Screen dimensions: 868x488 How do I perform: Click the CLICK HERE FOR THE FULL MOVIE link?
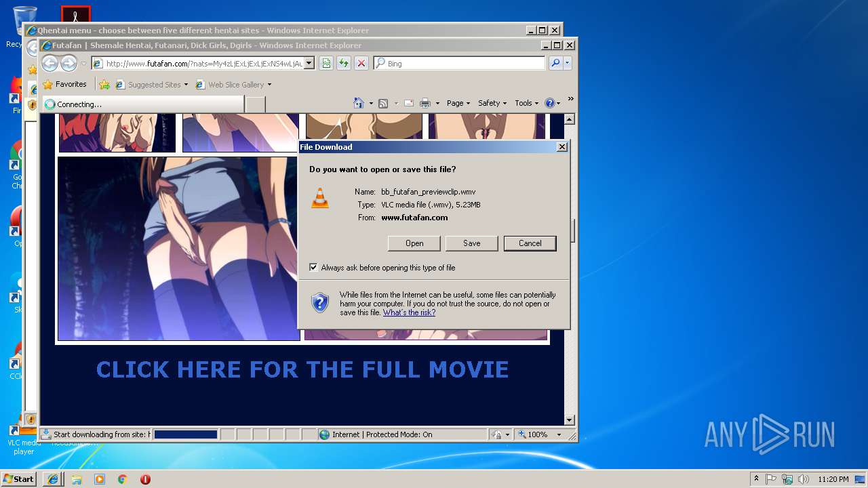coord(302,369)
